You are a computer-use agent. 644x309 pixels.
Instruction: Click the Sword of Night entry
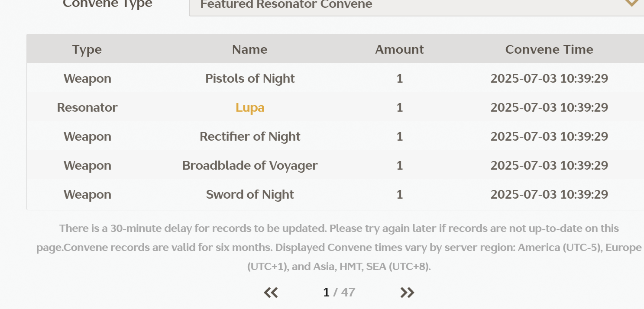pos(250,194)
